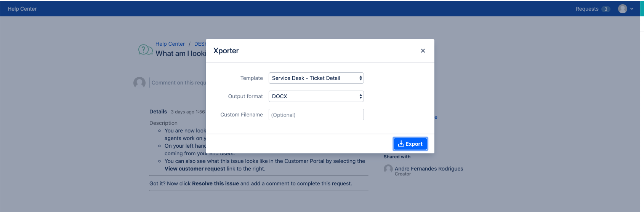Viewport: 644px width, 212px height.
Task: Click the requests count badge showing 3
Action: point(606,9)
